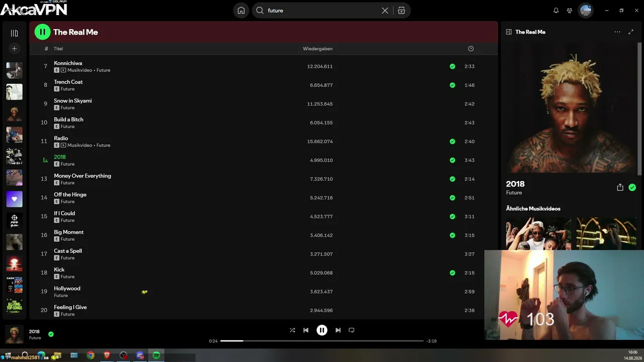644x362 pixels.
Task: Open artist Future under Snow in Skyami
Action: pyautogui.click(x=67, y=108)
